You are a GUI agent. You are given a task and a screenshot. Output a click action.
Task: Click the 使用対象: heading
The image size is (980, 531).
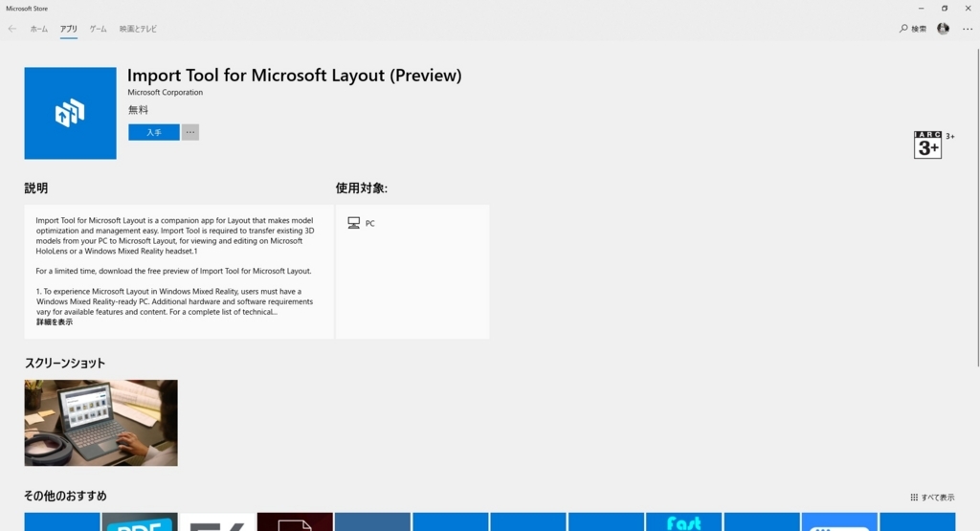(x=361, y=188)
